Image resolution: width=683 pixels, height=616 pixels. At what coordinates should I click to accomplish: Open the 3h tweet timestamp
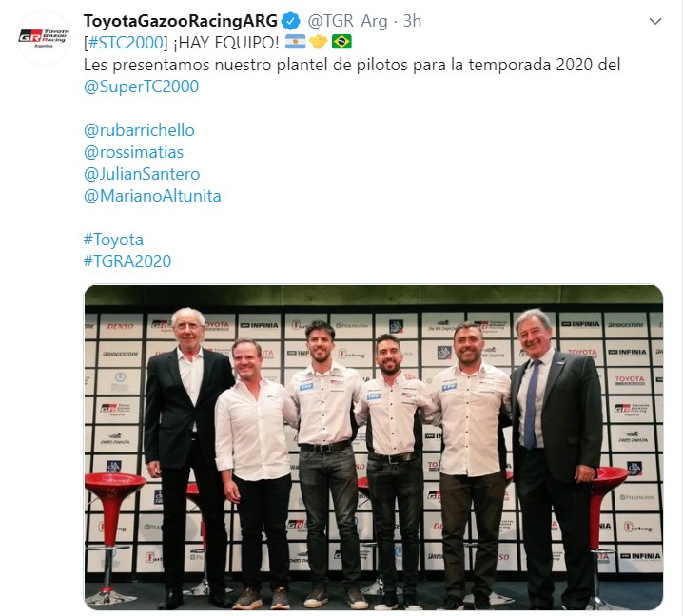412,21
